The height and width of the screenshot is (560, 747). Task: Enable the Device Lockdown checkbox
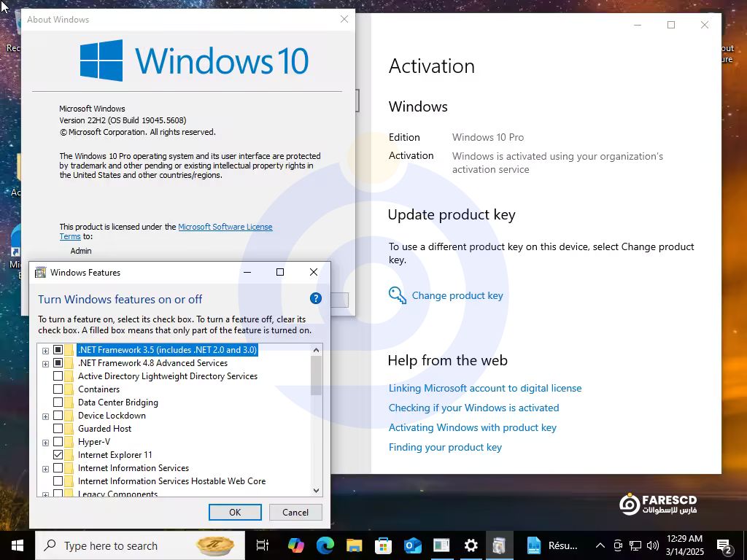click(x=58, y=415)
